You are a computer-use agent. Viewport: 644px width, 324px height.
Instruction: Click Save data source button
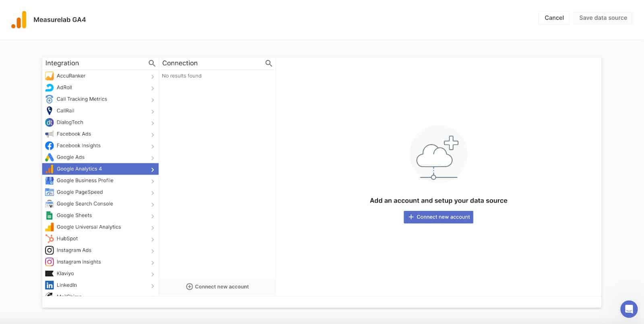(603, 18)
